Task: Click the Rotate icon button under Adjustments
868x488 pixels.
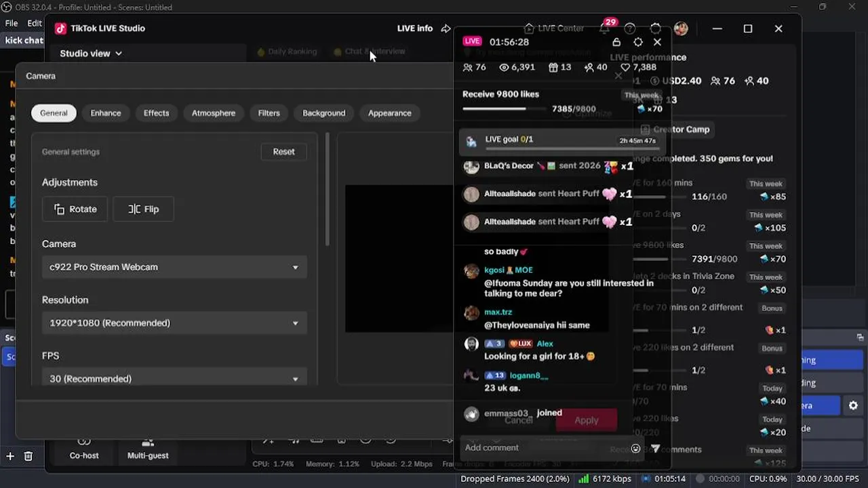Action: pyautogui.click(x=75, y=209)
